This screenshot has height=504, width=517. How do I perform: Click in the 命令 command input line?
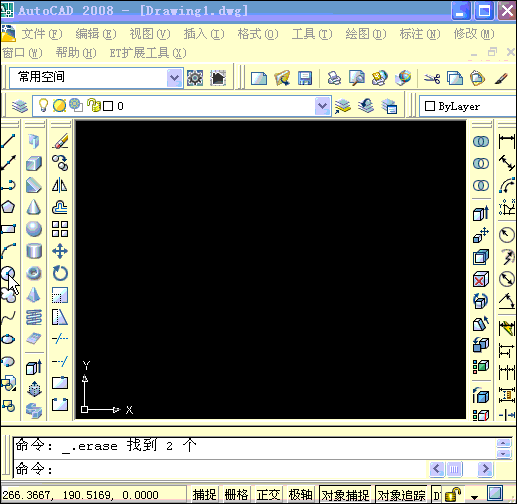click(x=220, y=469)
